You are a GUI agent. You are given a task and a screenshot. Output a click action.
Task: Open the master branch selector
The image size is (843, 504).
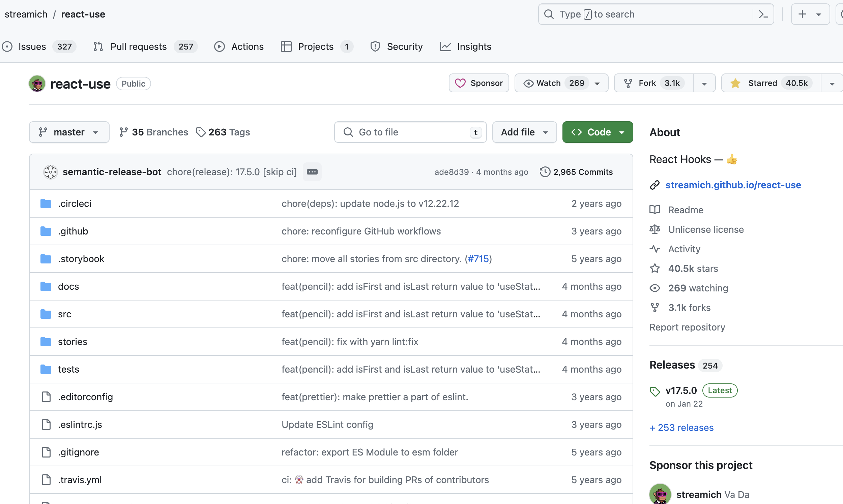69,132
